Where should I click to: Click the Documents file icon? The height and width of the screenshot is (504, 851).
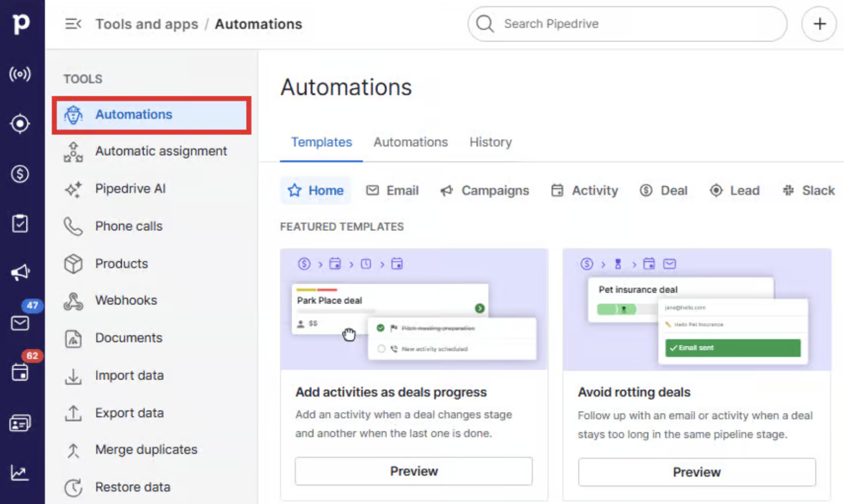click(74, 338)
